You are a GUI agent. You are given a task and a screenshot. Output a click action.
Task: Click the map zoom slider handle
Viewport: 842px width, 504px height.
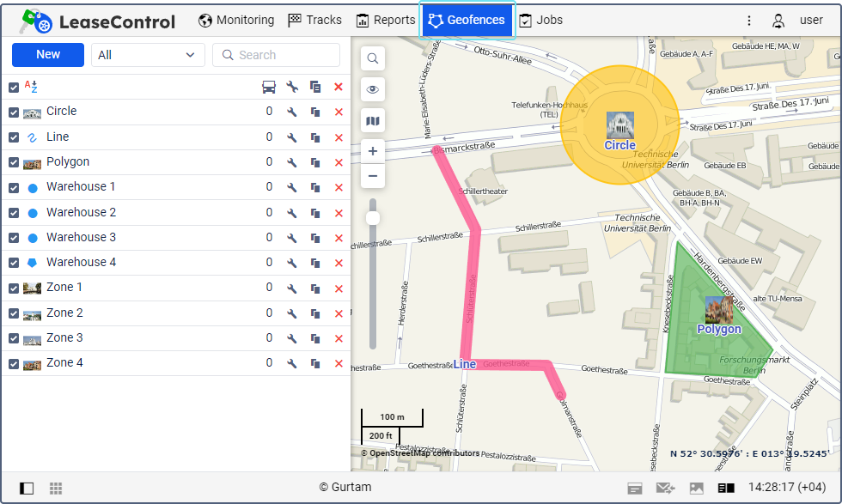373,218
